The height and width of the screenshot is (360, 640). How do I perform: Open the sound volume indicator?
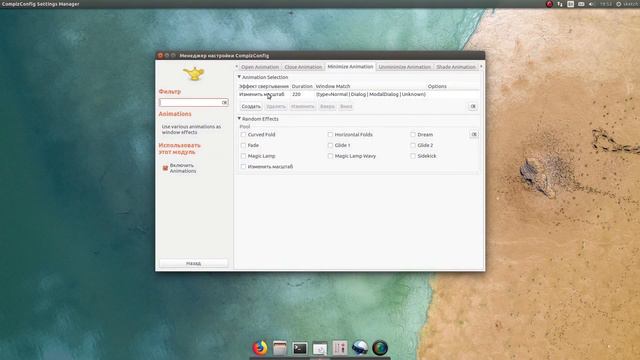pyautogui.click(x=591, y=4)
